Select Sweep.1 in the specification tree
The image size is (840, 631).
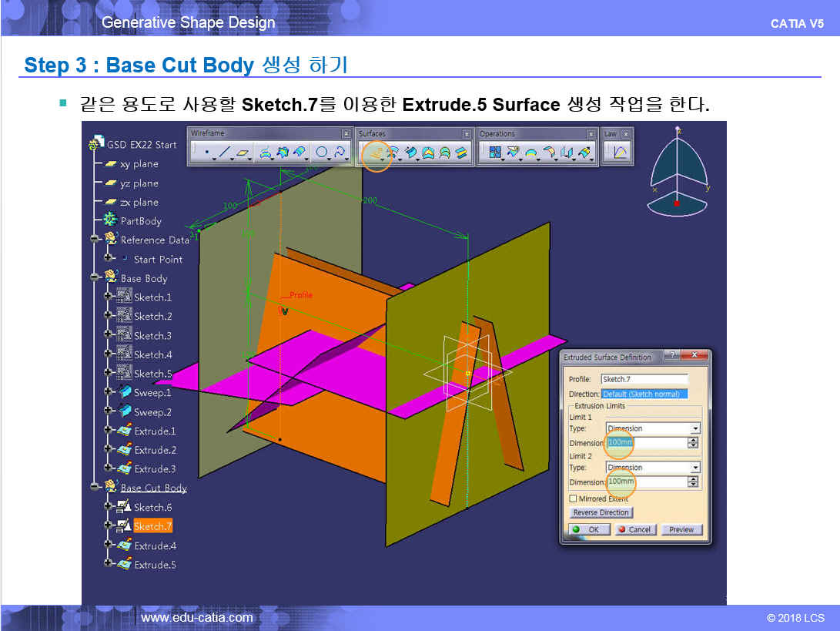point(152,393)
